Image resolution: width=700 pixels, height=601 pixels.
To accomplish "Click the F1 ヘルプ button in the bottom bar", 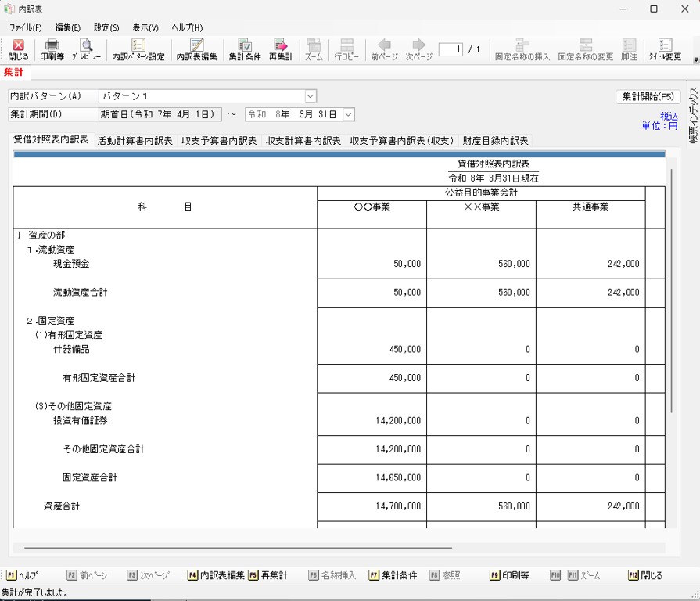I will 22,575.
